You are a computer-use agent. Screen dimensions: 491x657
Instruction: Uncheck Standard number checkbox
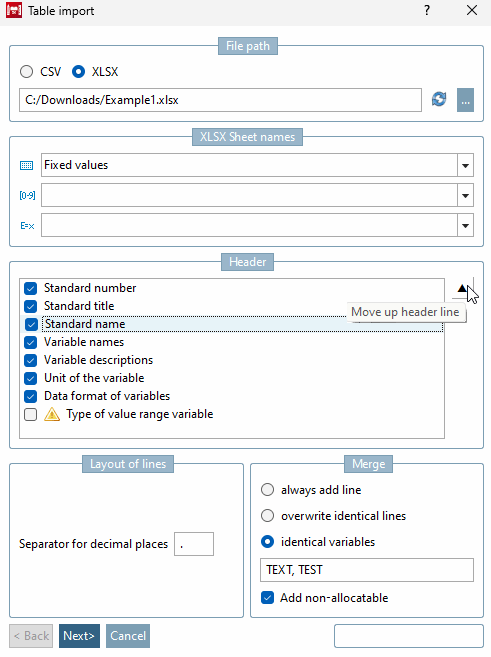click(x=30, y=288)
